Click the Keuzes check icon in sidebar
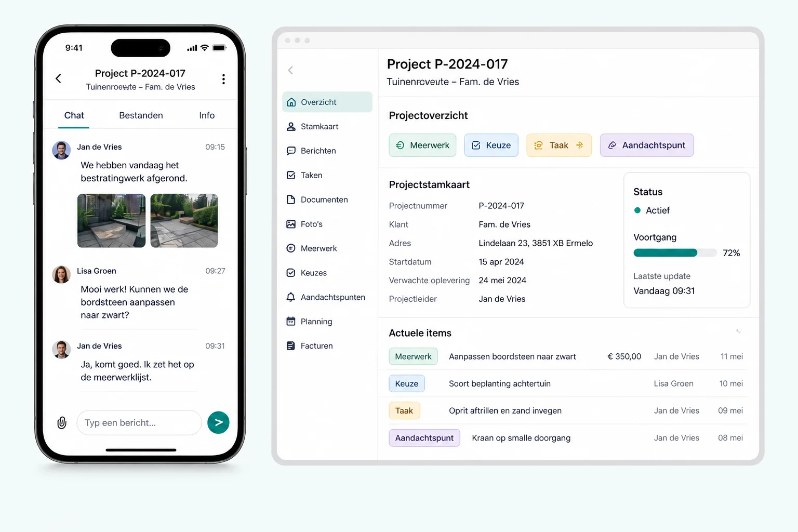The height and width of the screenshot is (532, 798). (291, 273)
